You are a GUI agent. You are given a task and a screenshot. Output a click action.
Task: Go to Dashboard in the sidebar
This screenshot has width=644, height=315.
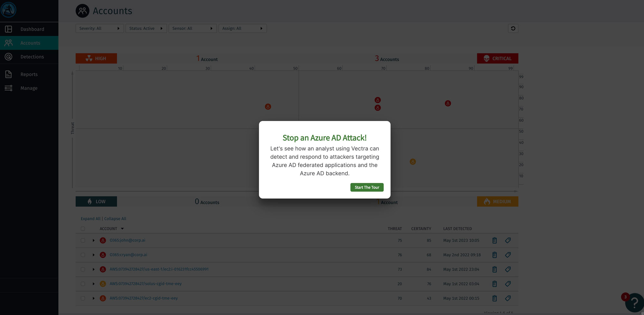pos(29,29)
